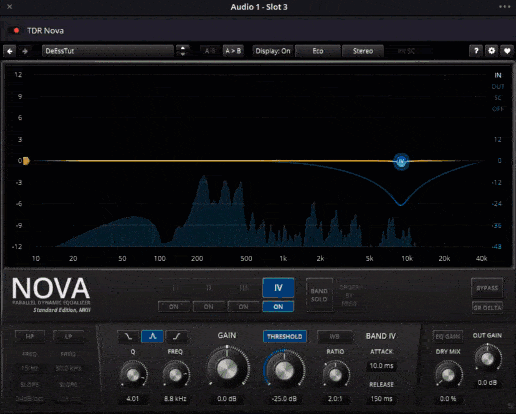Open the help question mark

tap(476, 51)
